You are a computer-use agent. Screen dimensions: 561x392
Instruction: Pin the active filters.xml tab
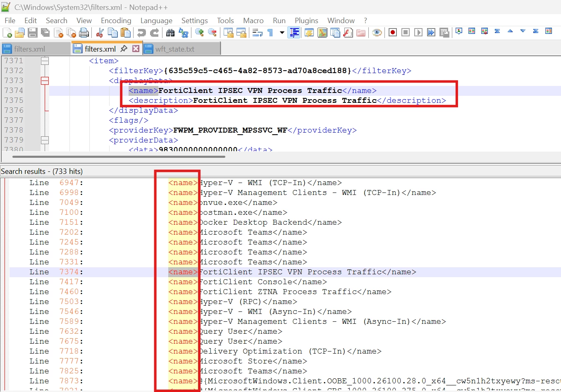click(x=124, y=49)
